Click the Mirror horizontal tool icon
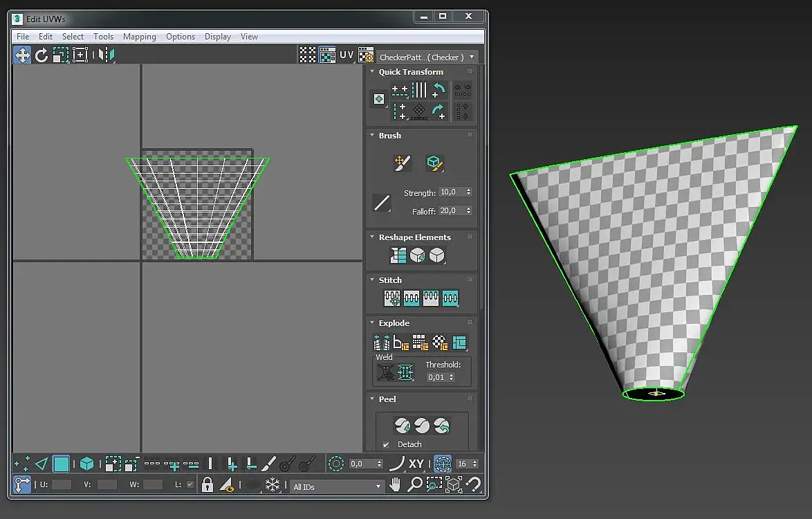This screenshot has width=812, height=519. point(106,55)
